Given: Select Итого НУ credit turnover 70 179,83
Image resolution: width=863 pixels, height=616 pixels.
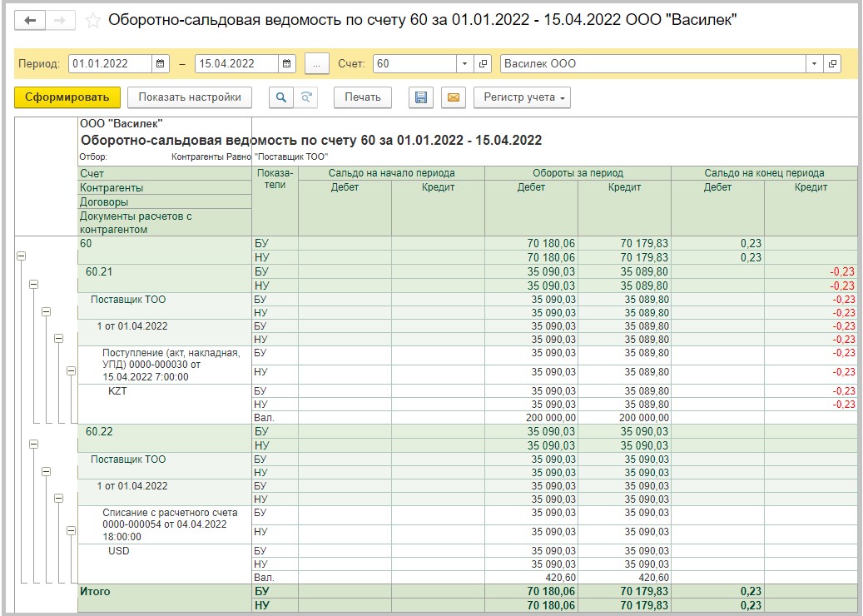Looking at the screenshot, I should pyautogui.click(x=625, y=605).
